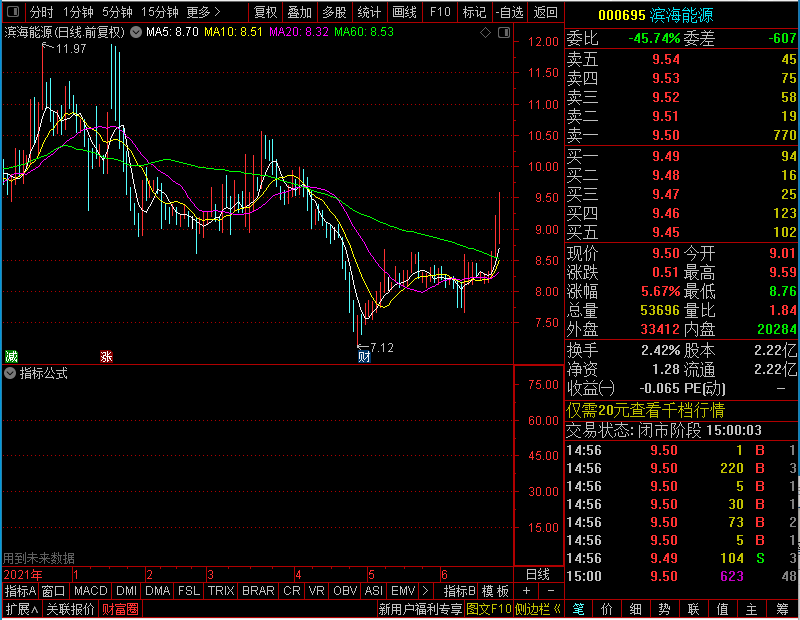
Task: Click the green 减 marker on the chart
Action: pos(11,356)
